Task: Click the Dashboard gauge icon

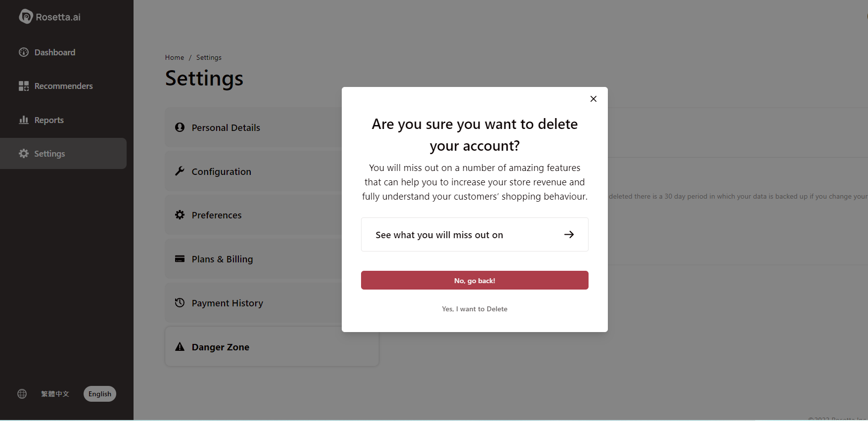Action: point(24,52)
